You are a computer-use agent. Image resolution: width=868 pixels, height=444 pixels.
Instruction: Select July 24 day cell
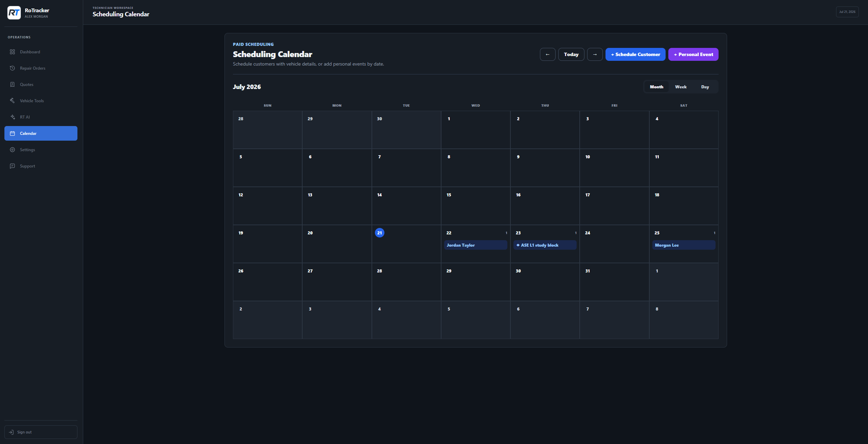coord(614,244)
